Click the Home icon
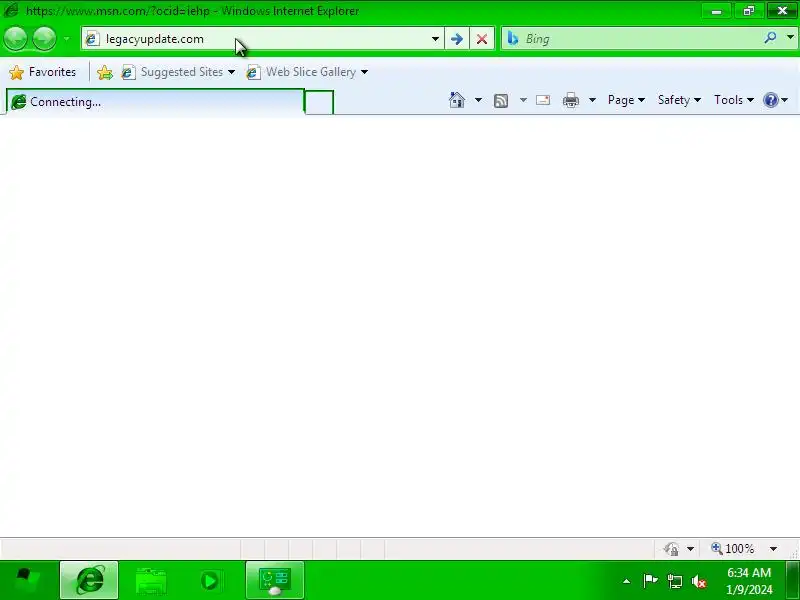 click(457, 100)
